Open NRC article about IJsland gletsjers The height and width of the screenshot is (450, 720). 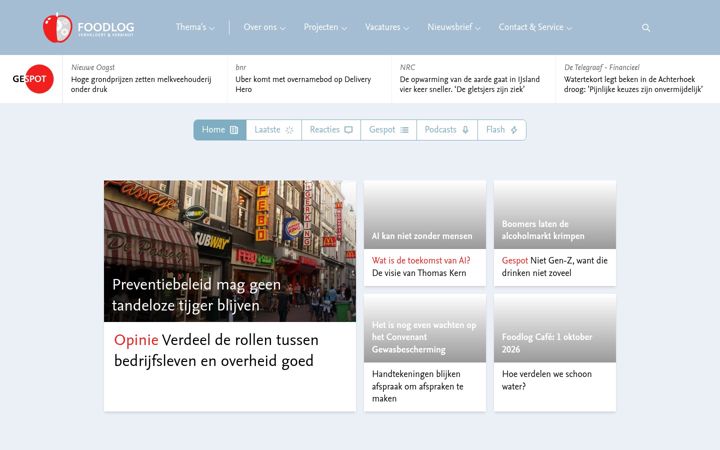point(469,84)
